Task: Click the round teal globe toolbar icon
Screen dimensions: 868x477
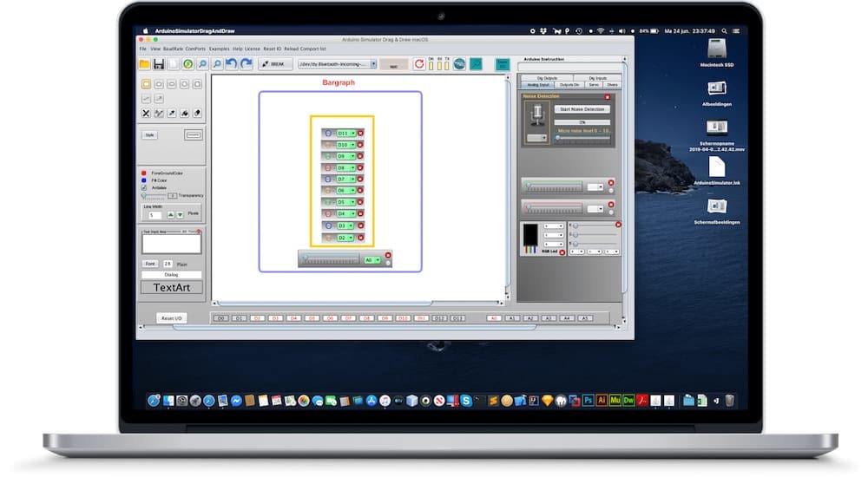Action: coord(459,64)
